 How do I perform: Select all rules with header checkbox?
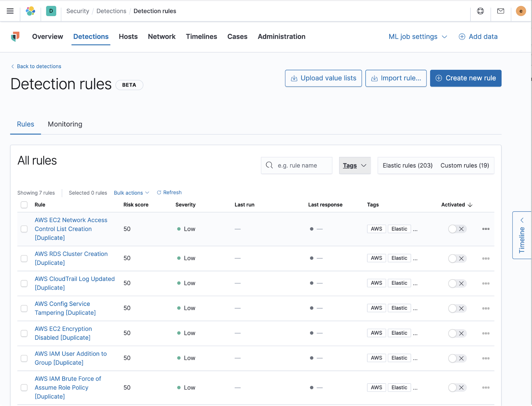coord(24,205)
